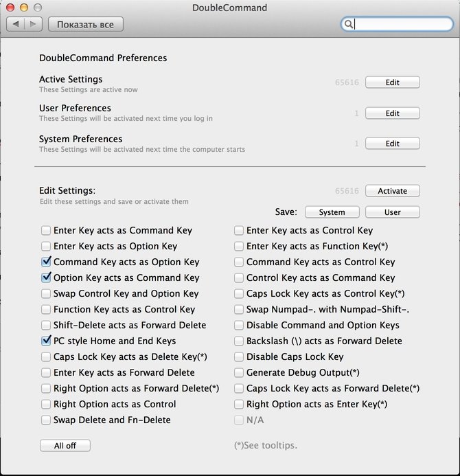Check Enter Key acts as Function Key
Viewport: 460px width, 476px height.
point(239,246)
